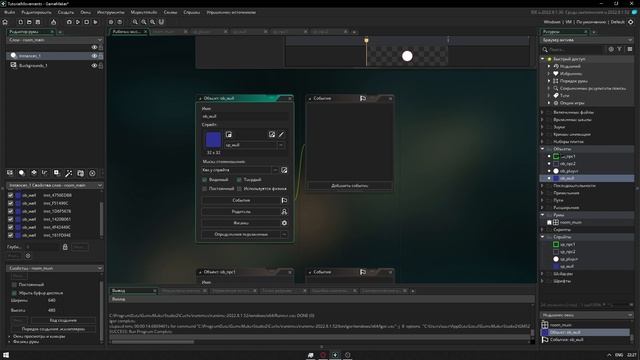Collapse the Objects folder in asset browser
640x360 pixels.
tap(543, 149)
